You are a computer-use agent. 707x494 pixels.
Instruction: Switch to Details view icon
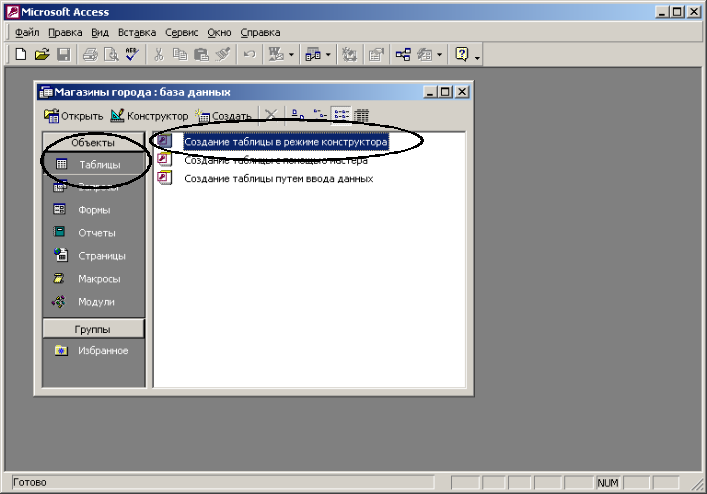click(362, 115)
